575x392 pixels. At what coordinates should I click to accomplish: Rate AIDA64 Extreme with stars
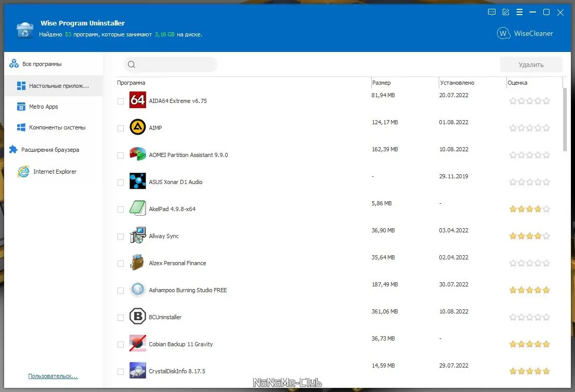pos(530,101)
